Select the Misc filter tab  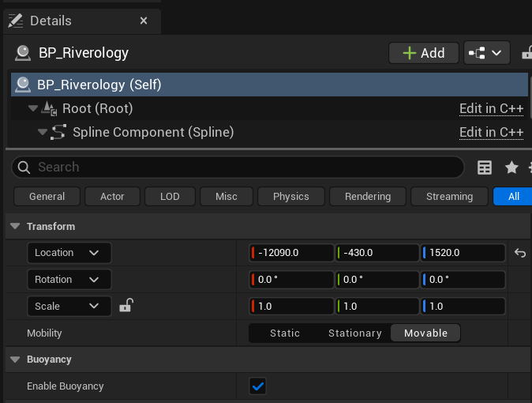(x=227, y=197)
